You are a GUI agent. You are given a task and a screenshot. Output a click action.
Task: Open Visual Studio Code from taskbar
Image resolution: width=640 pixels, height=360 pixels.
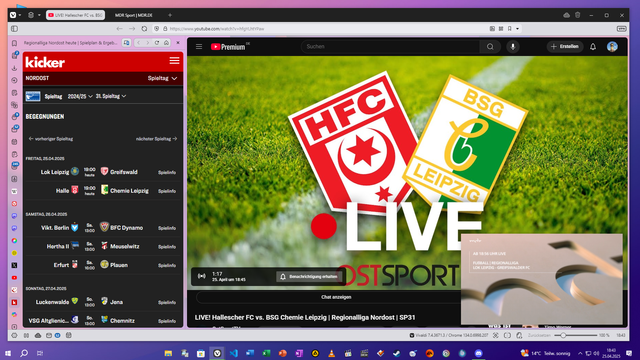(233, 353)
